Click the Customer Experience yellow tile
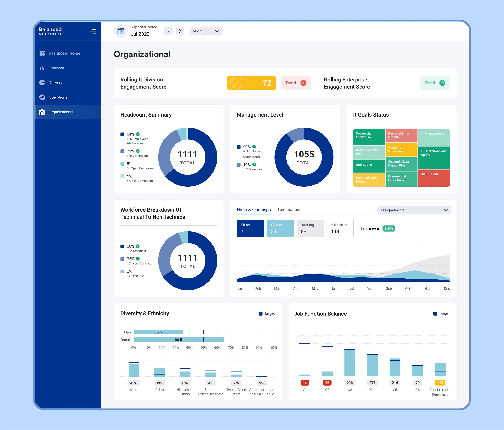 pos(401,149)
